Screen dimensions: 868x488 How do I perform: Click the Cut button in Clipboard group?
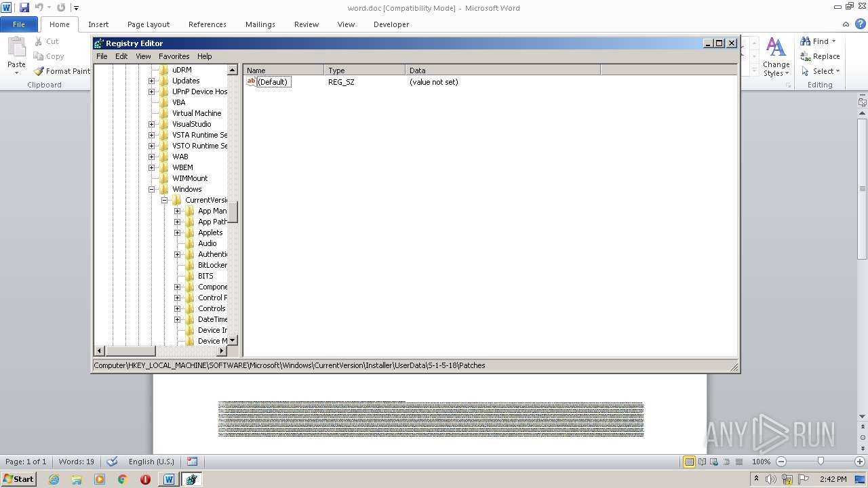point(47,41)
